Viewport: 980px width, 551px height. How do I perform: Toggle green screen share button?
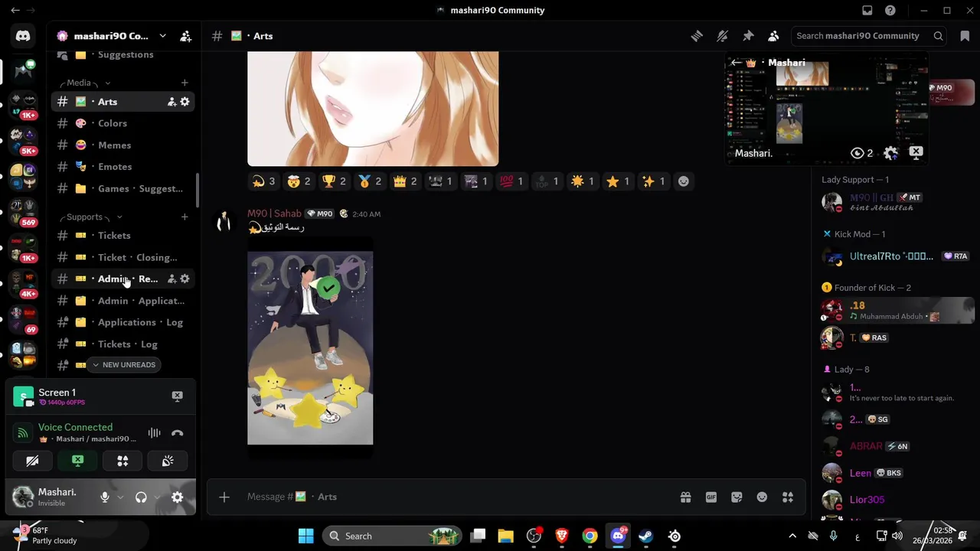tap(77, 461)
